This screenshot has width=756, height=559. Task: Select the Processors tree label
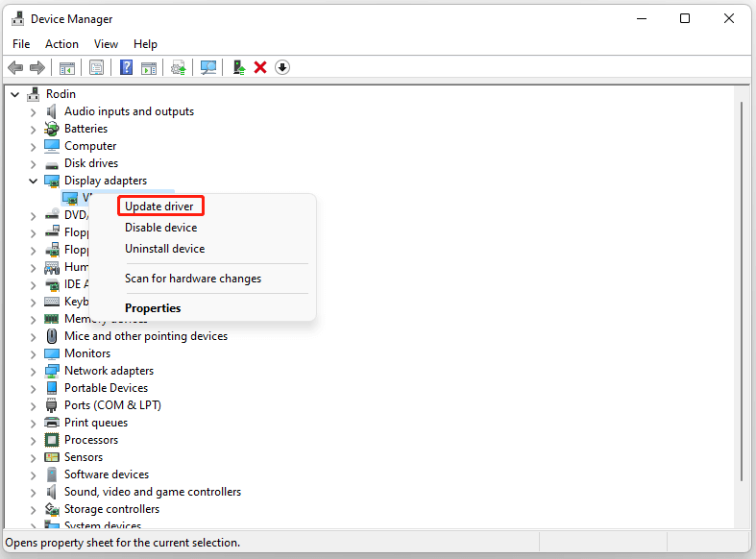pos(91,440)
